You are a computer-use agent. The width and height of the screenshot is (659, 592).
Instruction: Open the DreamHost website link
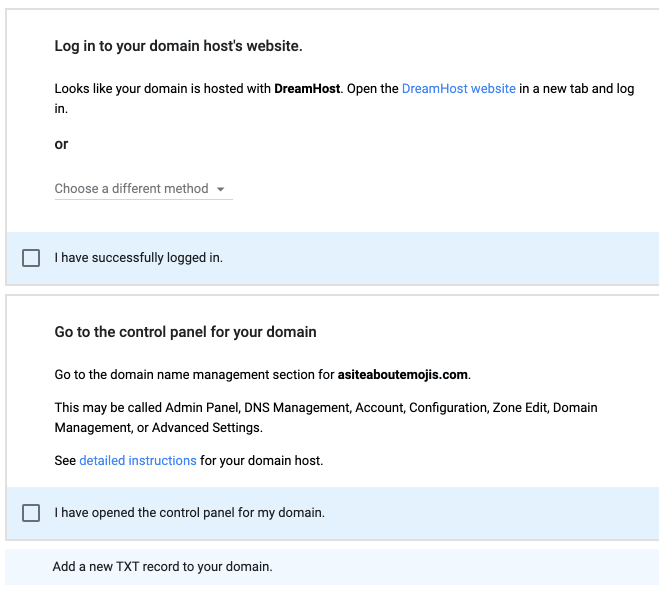click(x=458, y=89)
